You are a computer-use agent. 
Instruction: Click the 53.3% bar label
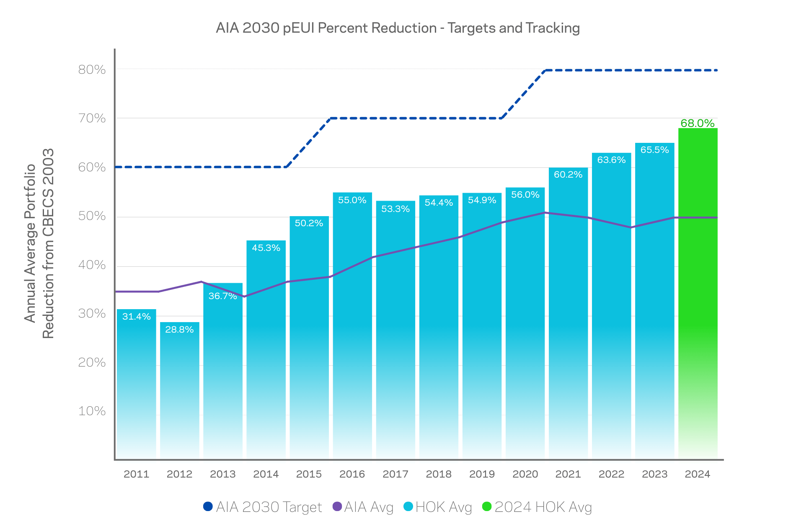[395, 209]
